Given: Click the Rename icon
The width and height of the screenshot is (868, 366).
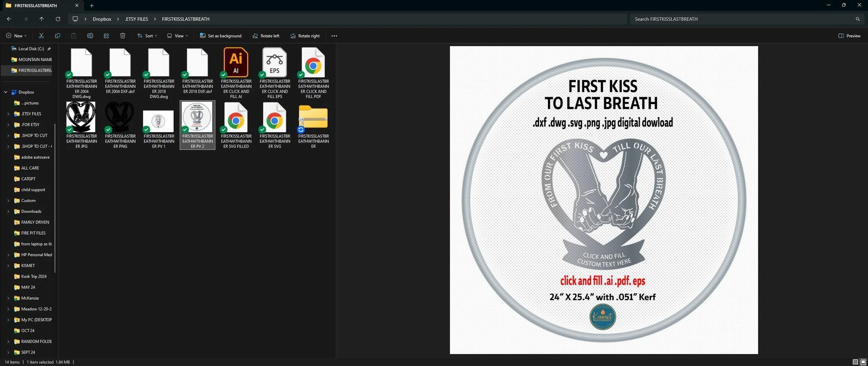Looking at the screenshot, I should click(90, 36).
